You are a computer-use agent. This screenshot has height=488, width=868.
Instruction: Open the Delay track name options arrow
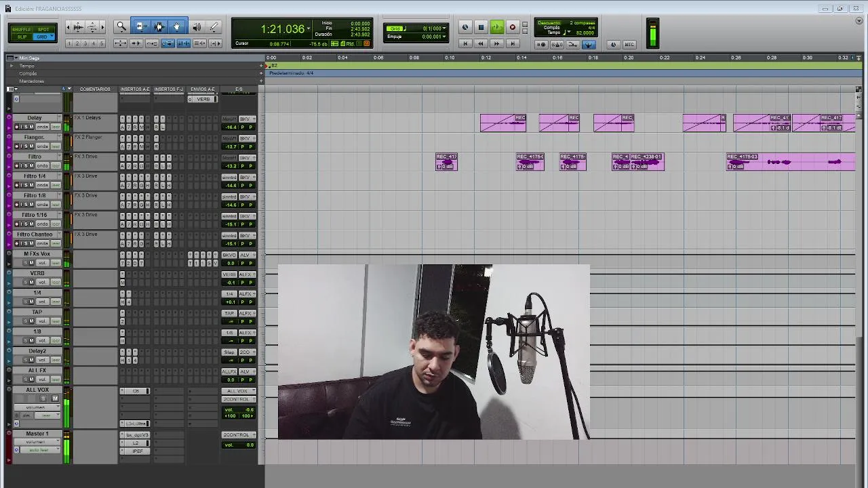tap(59, 118)
